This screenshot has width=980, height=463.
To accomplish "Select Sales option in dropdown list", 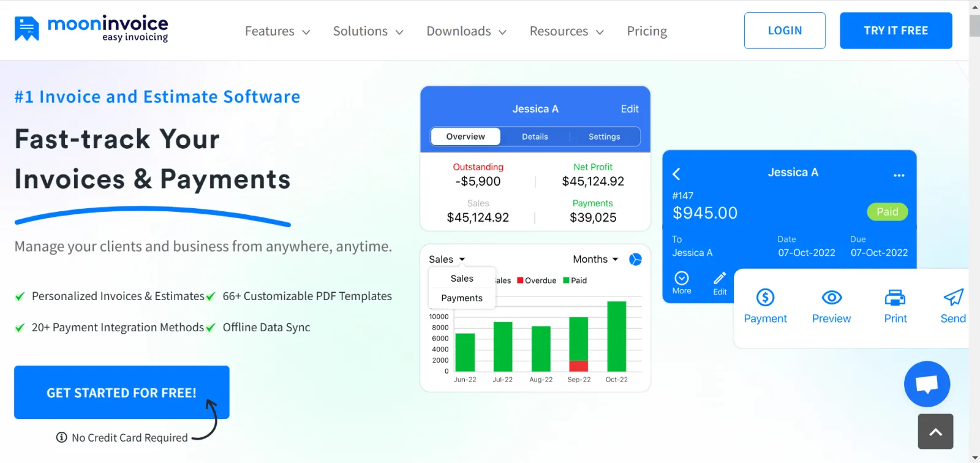I will point(462,278).
